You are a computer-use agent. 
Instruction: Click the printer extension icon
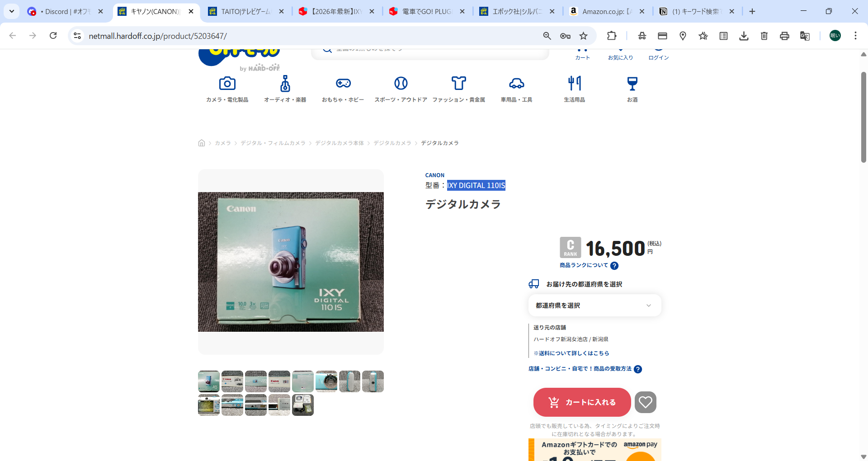click(x=784, y=36)
